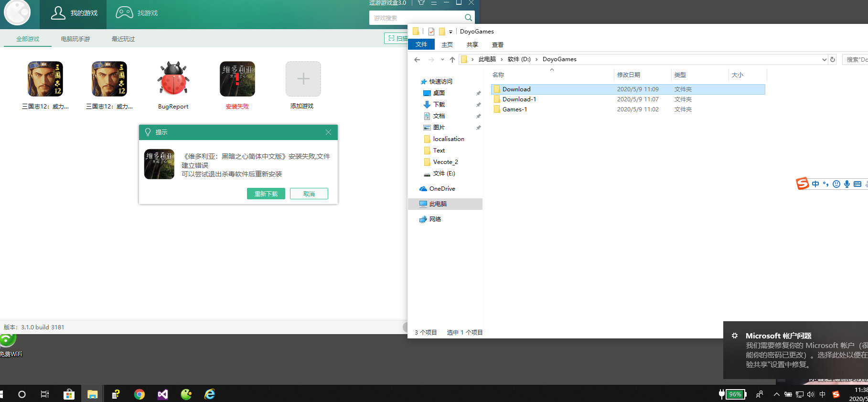Open the 查看 ribbon tab in Explorer
Viewport: 868px width, 402px height.
(498, 44)
